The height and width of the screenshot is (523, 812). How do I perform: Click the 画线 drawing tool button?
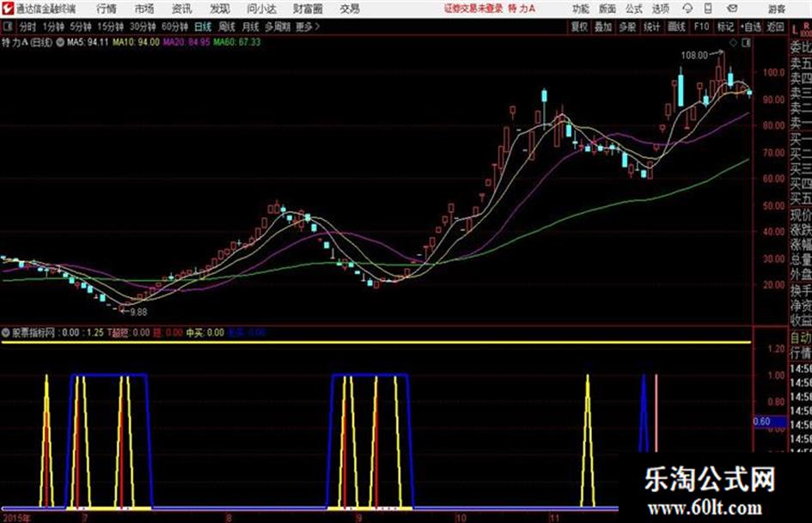click(x=676, y=27)
